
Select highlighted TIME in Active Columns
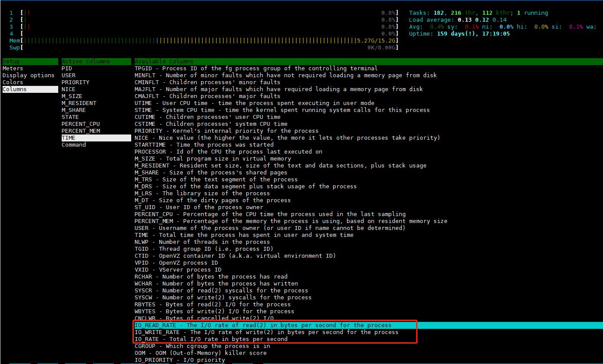[96, 138]
